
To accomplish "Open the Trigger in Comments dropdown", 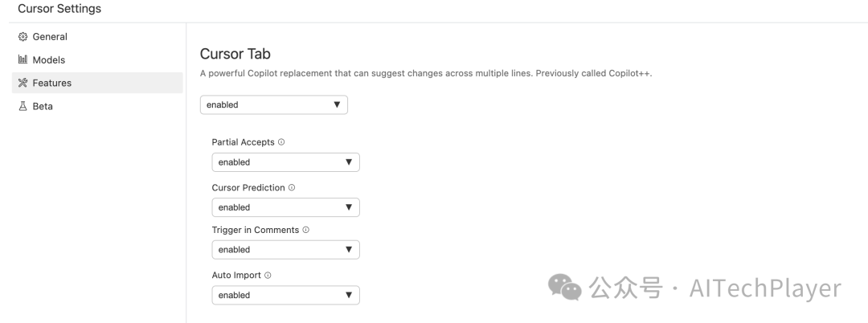I will pos(285,250).
